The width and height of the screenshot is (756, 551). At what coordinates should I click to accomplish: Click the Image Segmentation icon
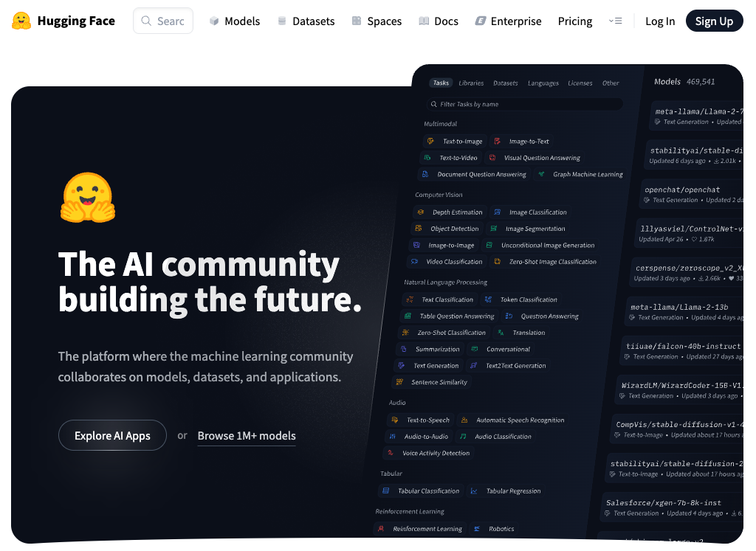tap(494, 229)
